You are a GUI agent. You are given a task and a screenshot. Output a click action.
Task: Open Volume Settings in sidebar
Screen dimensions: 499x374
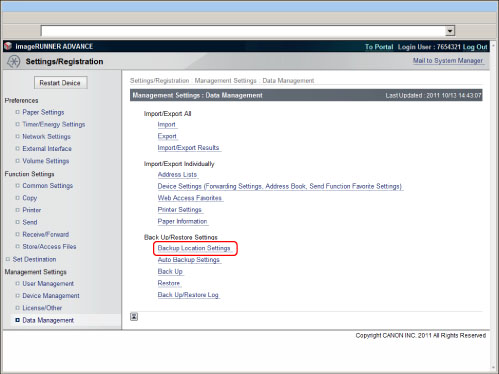[x=46, y=161]
